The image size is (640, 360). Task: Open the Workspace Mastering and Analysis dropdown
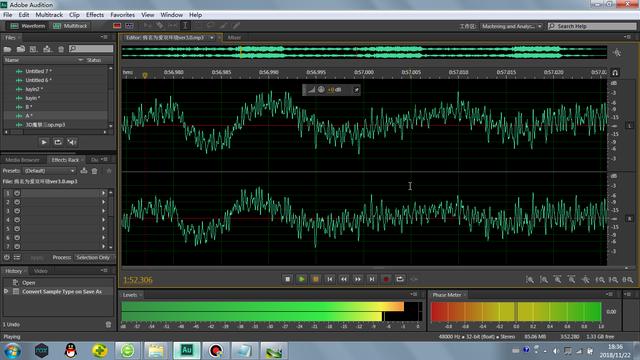511,26
